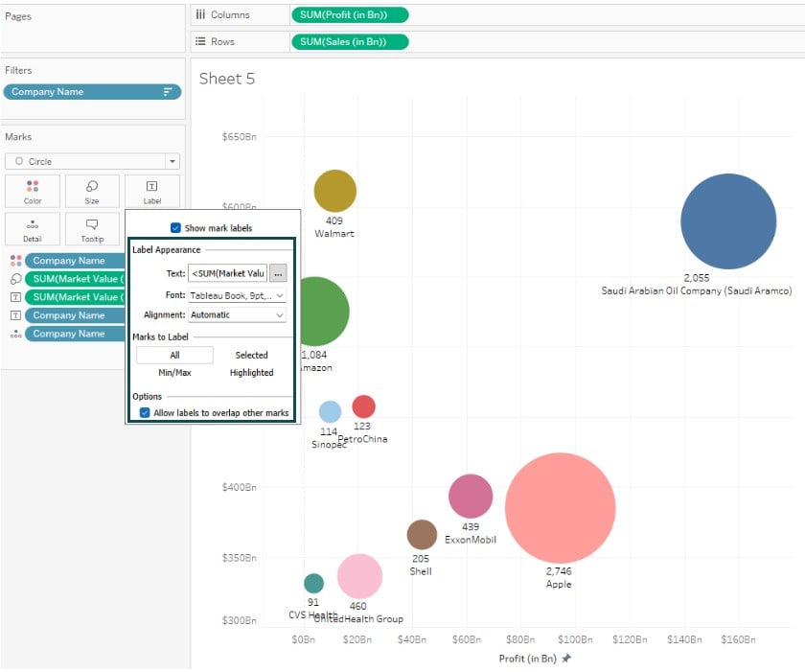The height and width of the screenshot is (672, 805).
Task: Select the salmon Apple bubble
Action: 560,508
